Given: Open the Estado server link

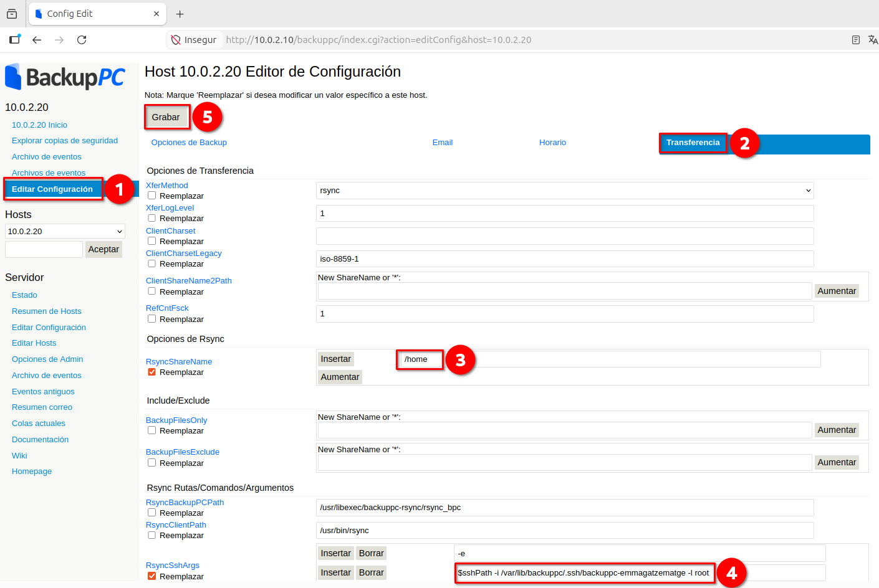Looking at the screenshot, I should (24, 295).
